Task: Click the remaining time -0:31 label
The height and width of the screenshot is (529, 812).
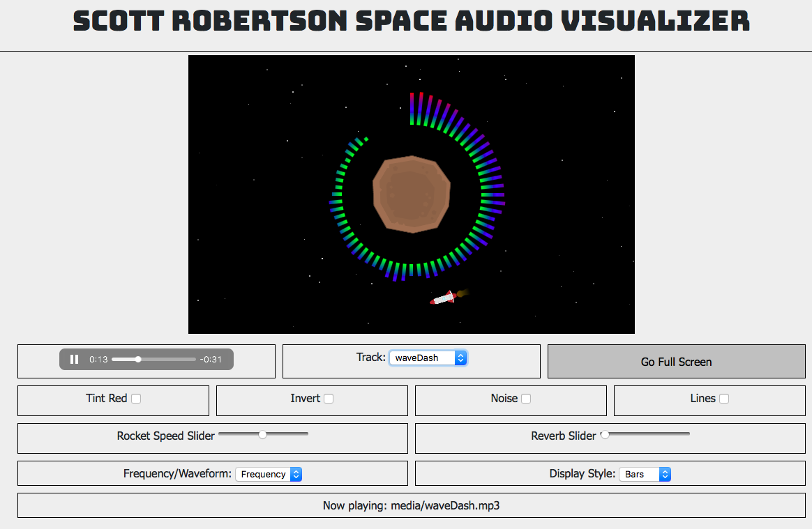Action: coord(211,360)
